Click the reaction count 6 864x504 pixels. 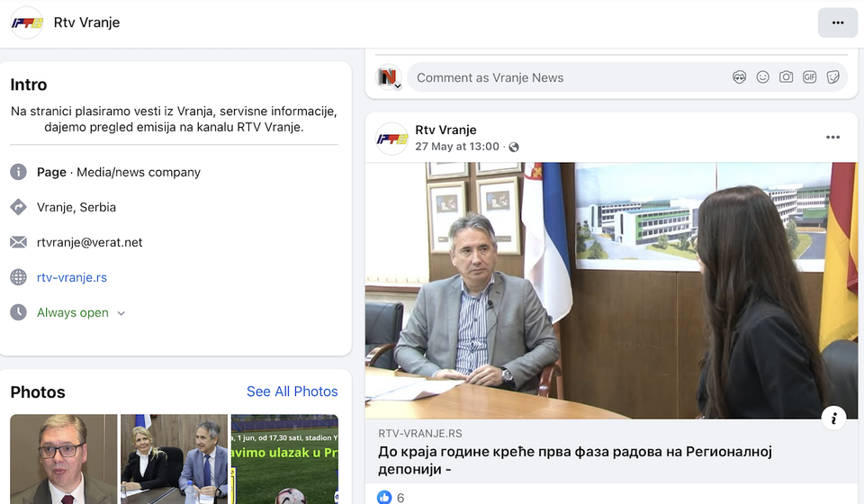[400, 498]
